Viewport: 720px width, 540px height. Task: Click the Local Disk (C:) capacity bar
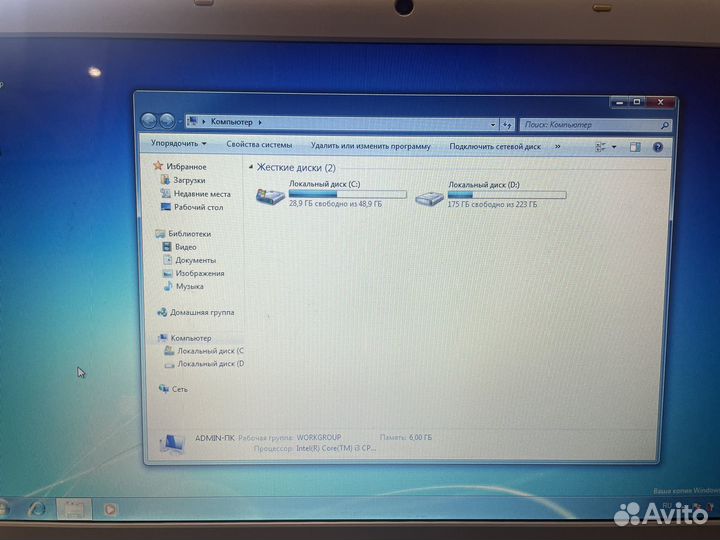point(347,194)
